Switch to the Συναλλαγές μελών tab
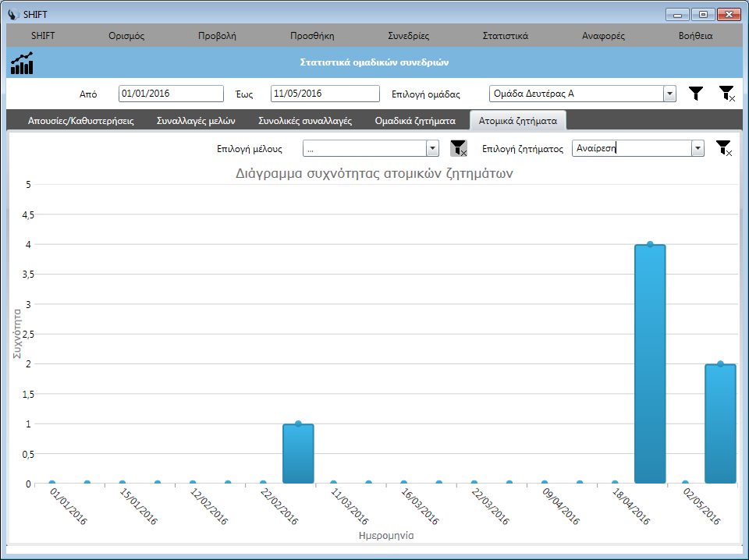The height and width of the screenshot is (560, 749). pos(196,121)
